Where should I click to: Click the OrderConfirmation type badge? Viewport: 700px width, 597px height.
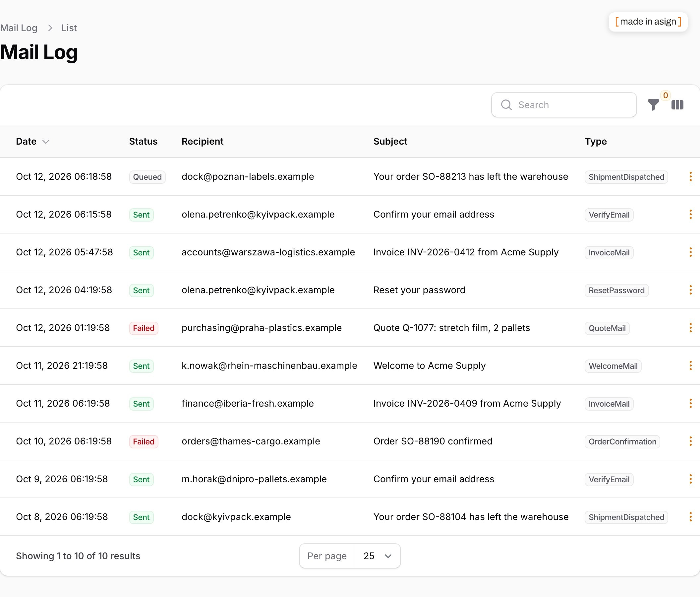point(622,442)
